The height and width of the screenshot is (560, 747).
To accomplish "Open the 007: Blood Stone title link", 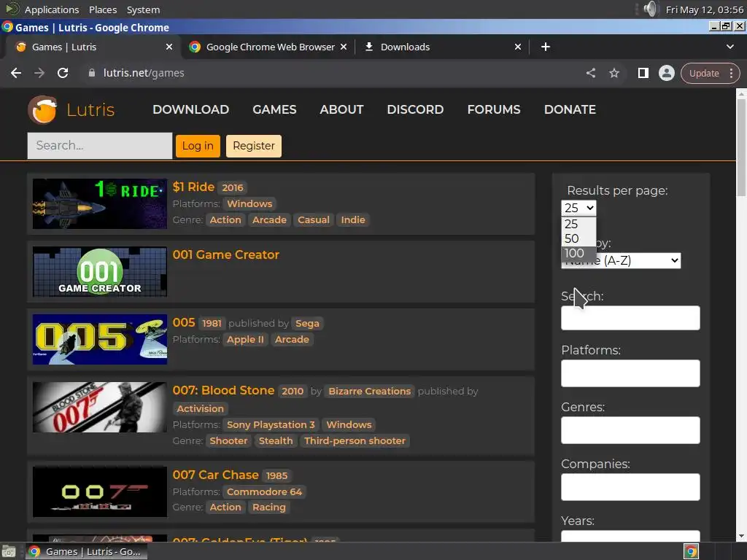I will [223, 391].
